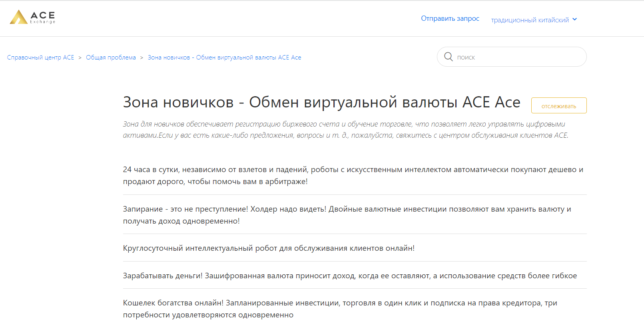Open article about 24 часа в сутки роботы
Image resolution: width=644 pixels, height=327 pixels.
pyautogui.click(x=353, y=176)
